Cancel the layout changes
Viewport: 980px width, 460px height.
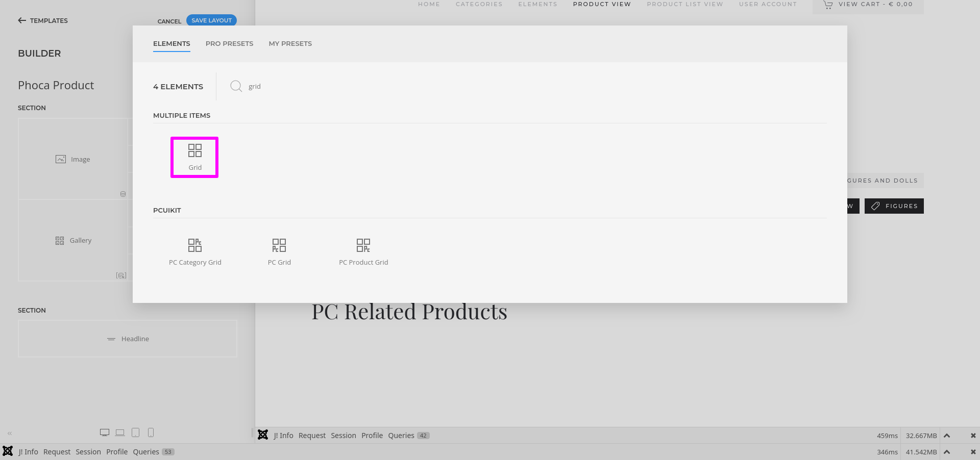[x=169, y=21]
